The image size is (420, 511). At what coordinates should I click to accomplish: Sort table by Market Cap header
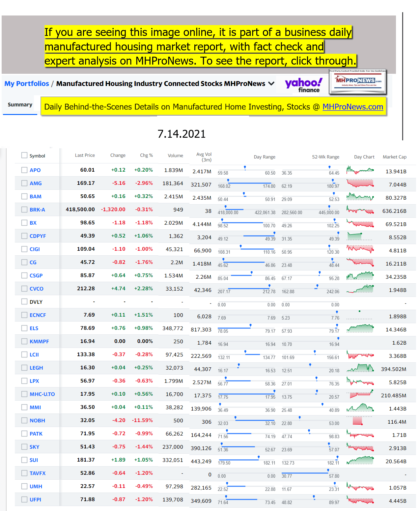[x=394, y=157]
